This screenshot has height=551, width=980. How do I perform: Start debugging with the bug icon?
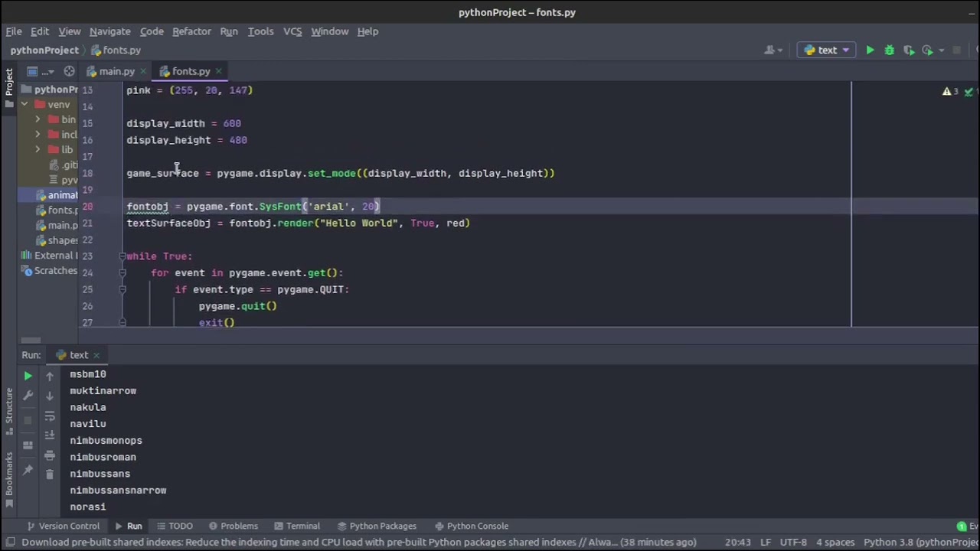pos(889,50)
